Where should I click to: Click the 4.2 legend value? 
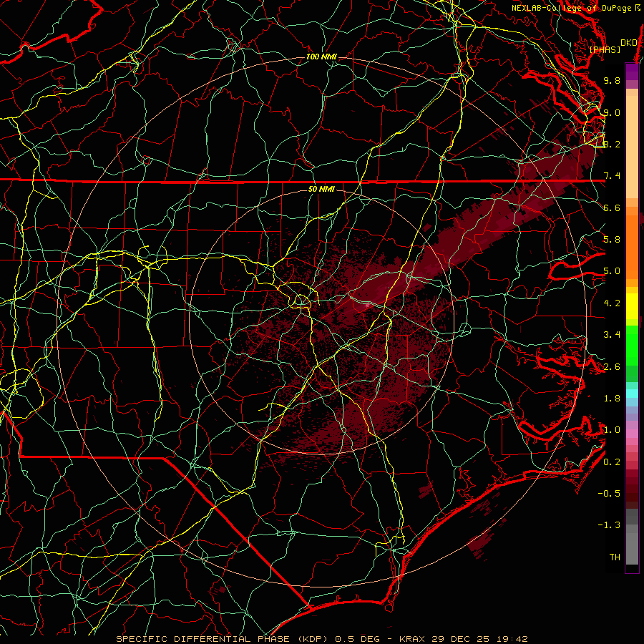[x=612, y=303]
